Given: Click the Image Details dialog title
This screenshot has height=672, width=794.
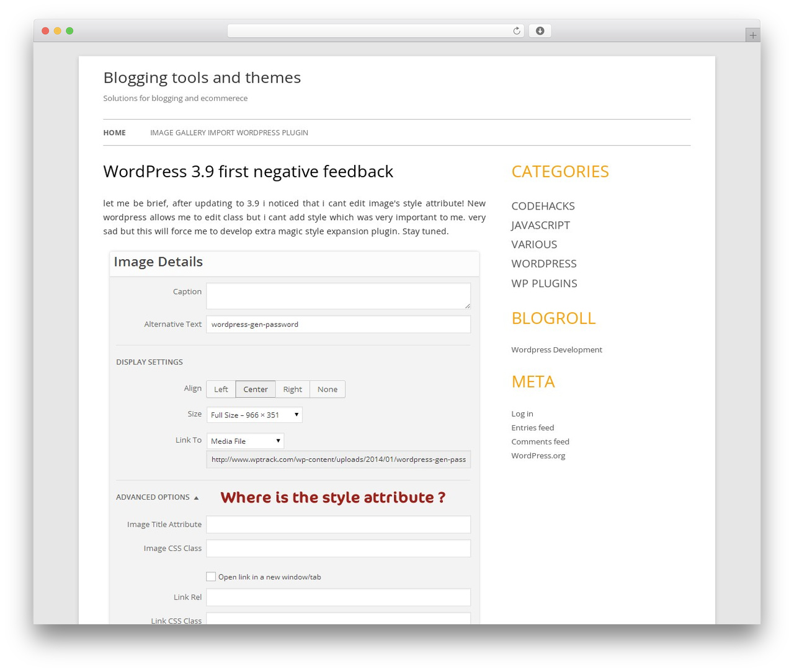Looking at the screenshot, I should point(158,262).
